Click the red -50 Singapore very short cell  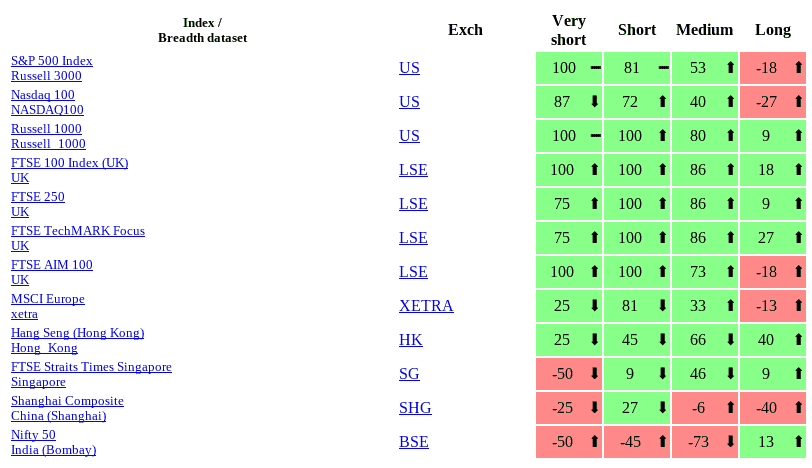point(564,374)
